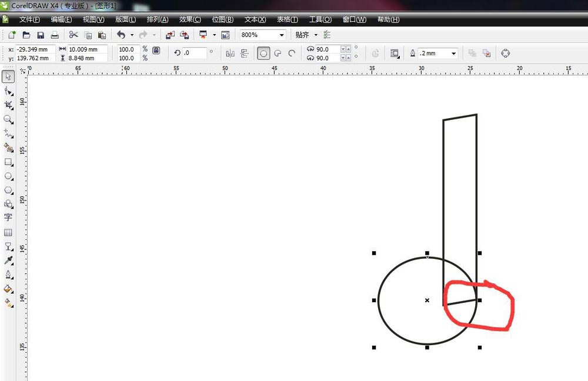Open the 文件(F) menu
The image size is (588, 381).
tap(29, 19)
